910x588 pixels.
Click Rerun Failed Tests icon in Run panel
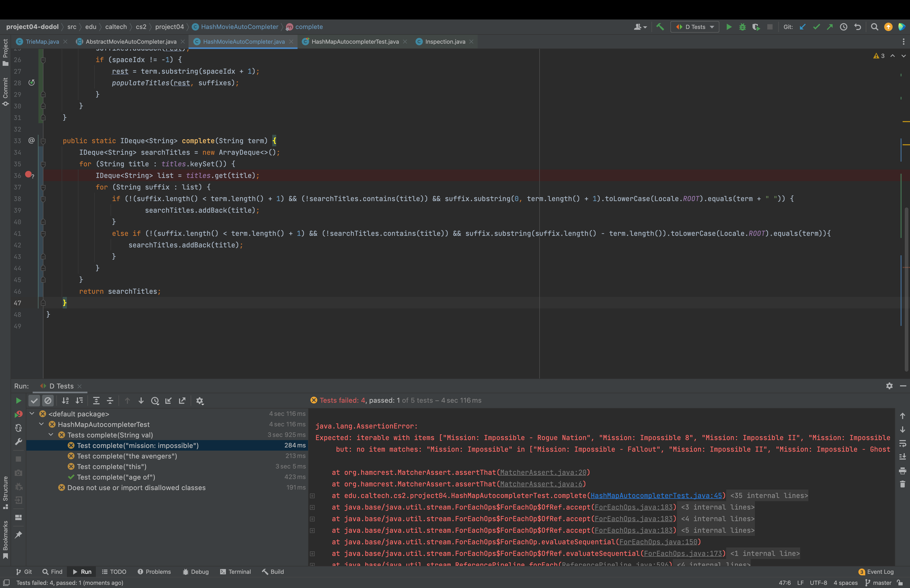point(18,414)
